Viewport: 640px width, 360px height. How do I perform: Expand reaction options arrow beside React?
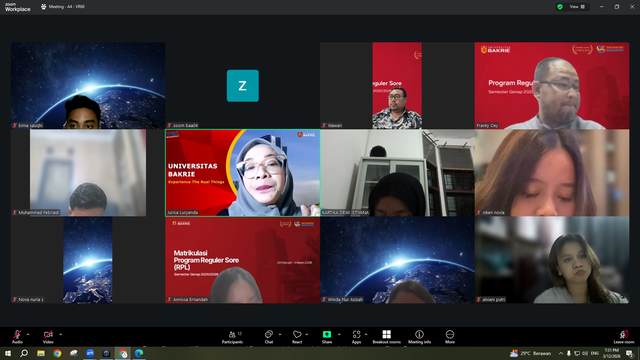pyautogui.click(x=307, y=334)
